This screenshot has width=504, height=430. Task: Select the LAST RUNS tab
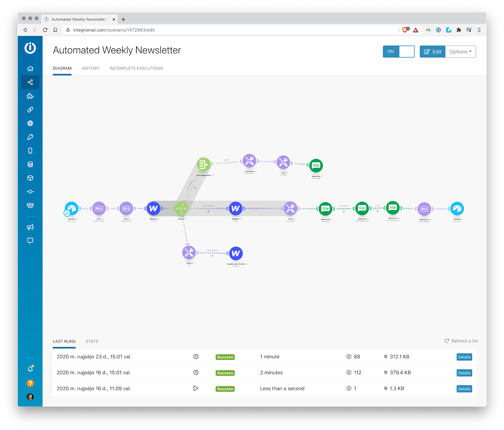[64, 341]
